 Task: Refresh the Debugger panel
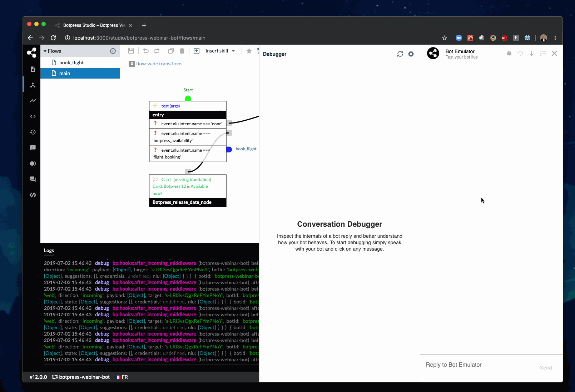click(400, 54)
